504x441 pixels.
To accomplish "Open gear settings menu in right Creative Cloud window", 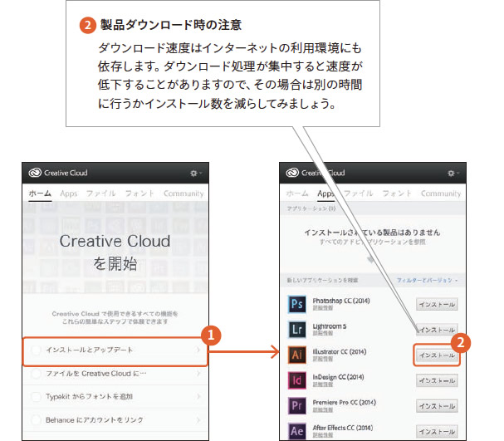I will [453, 173].
